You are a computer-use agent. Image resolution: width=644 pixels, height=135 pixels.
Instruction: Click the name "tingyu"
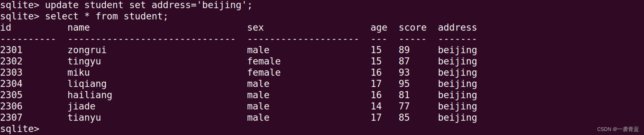click(x=84, y=61)
